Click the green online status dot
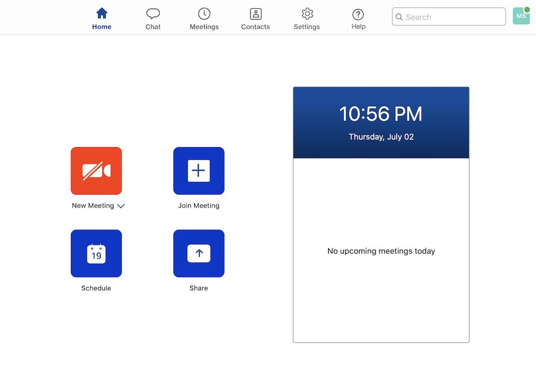This screenshot has height=392, width=536. pos(527,10)
